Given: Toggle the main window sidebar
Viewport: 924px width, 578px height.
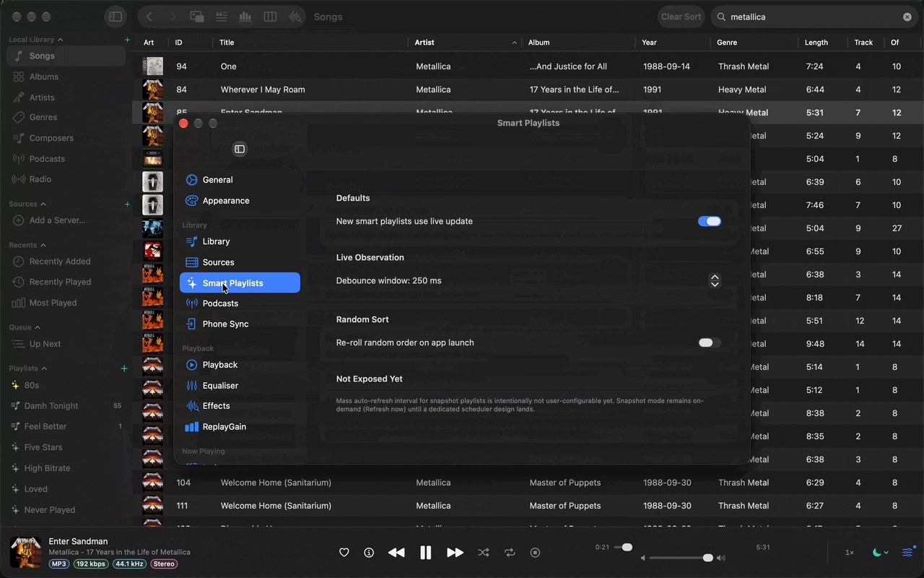Looking at the screenshot, I should pos(115,17).
